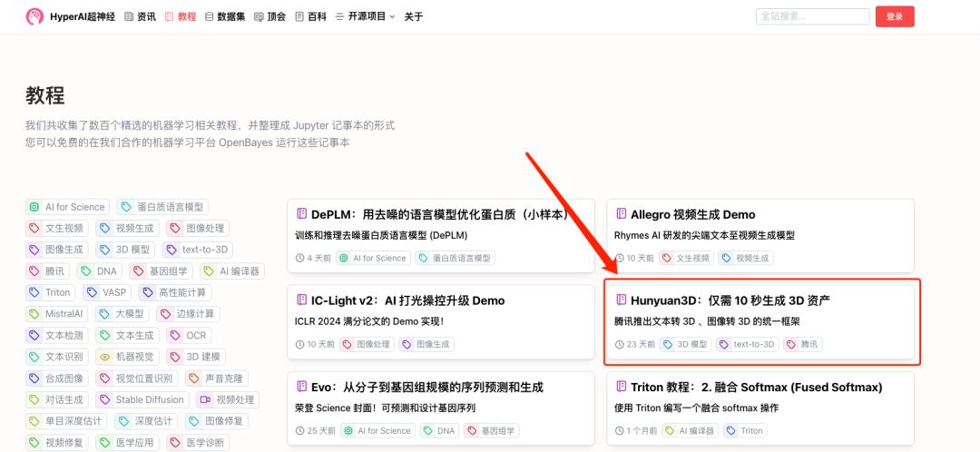Select the sidebar 视频修复 tag
Screen dimensions: 980x452
[57, 443]
